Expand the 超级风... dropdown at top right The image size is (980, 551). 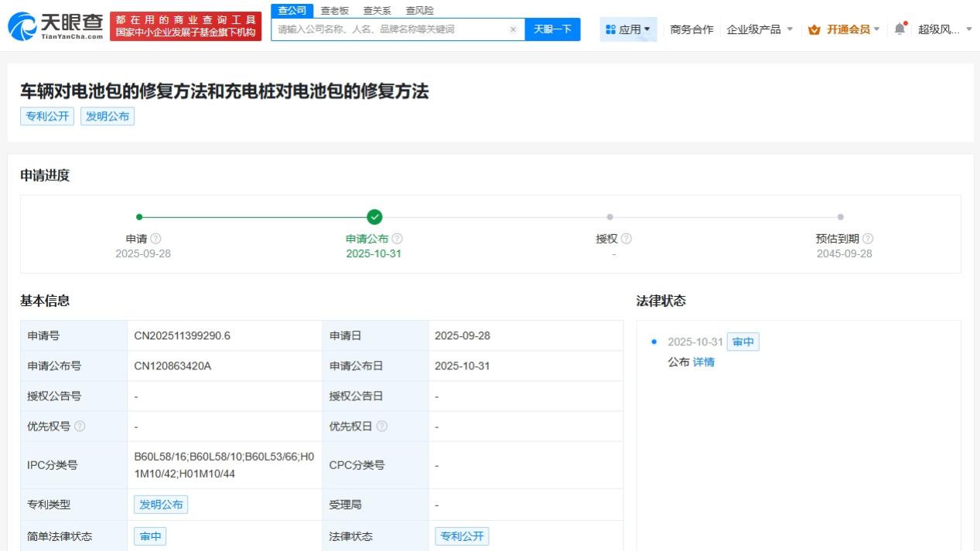coord(968,29)
